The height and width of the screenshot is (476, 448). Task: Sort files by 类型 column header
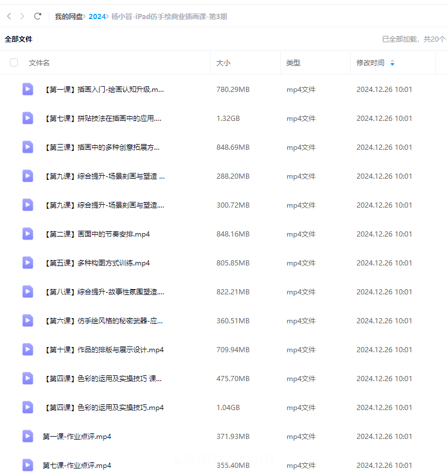pos(293,62)
